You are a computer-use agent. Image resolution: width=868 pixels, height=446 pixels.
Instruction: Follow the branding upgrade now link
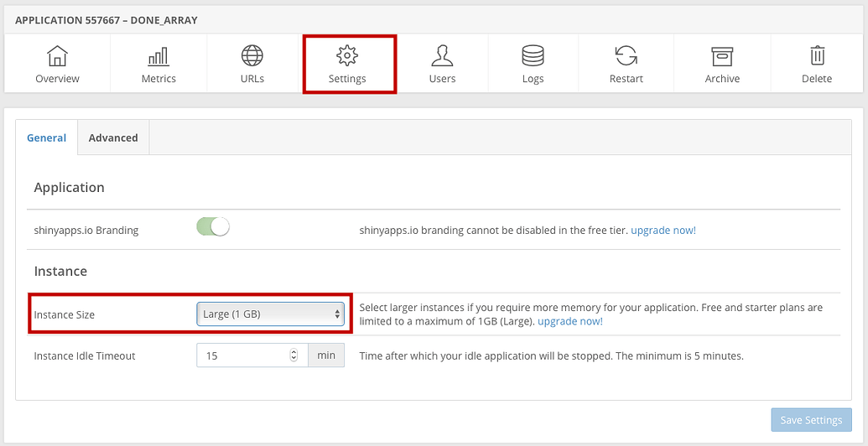click(663, 231)
